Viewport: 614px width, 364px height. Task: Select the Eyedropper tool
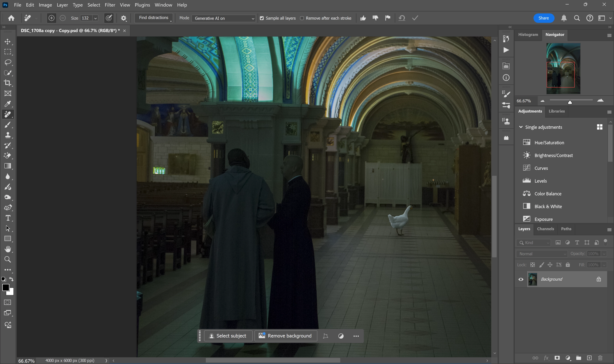[8, 104]
